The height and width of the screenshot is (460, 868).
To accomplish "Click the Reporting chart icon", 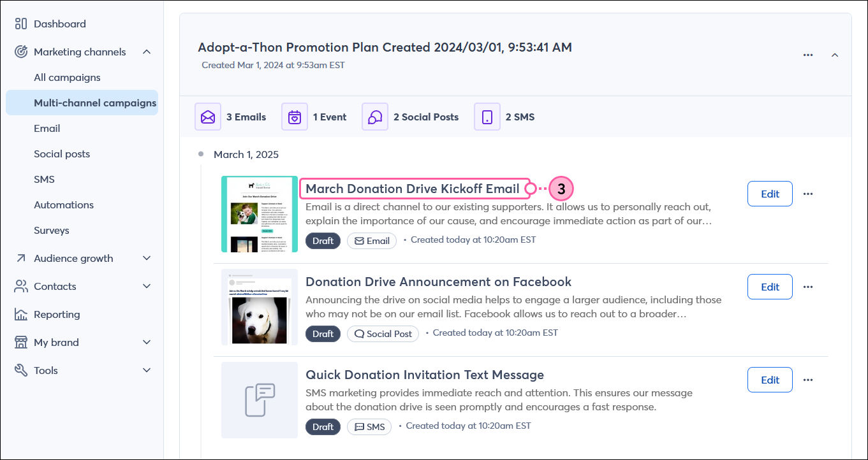I will pos(21,314).
